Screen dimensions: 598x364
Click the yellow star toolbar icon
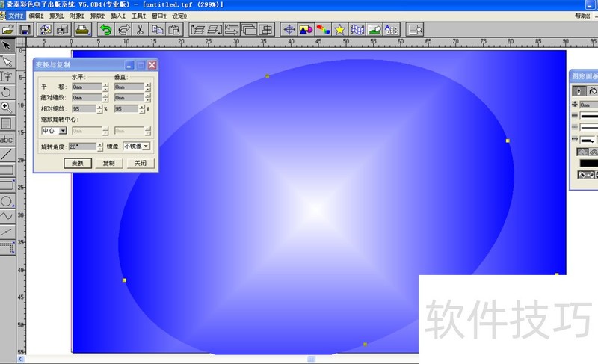(340, 30)
